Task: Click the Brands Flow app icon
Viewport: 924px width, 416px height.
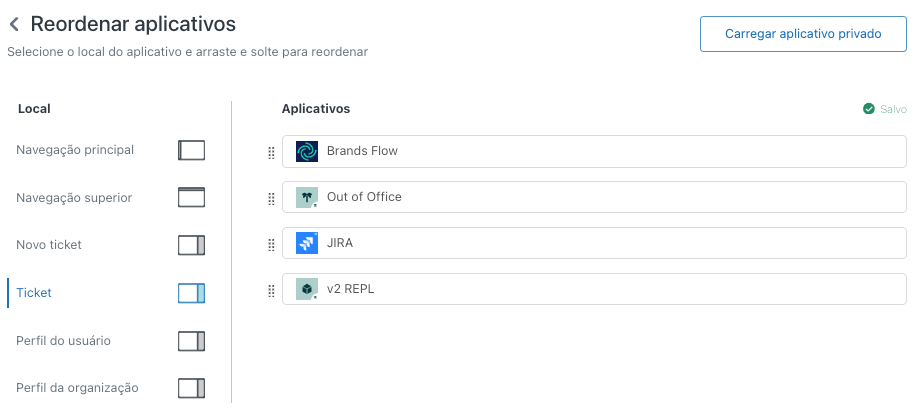Action: (x=307, y=151)
